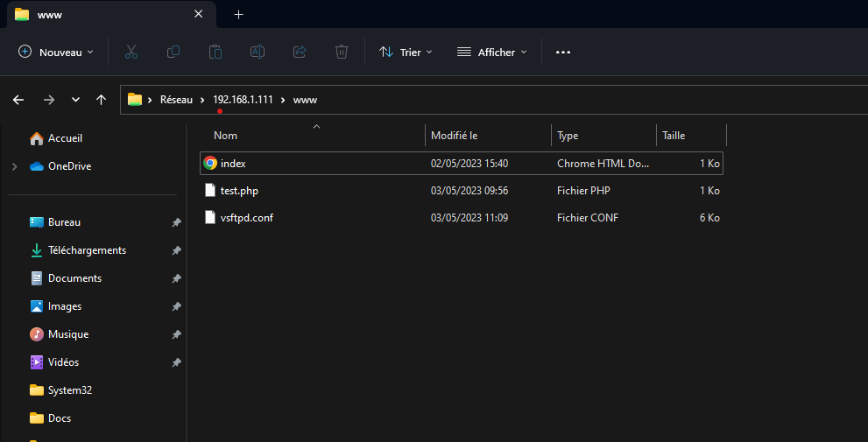The image size is (868, 442).
Task: Click the pin icon next to Musique
Action: (176, 334)
